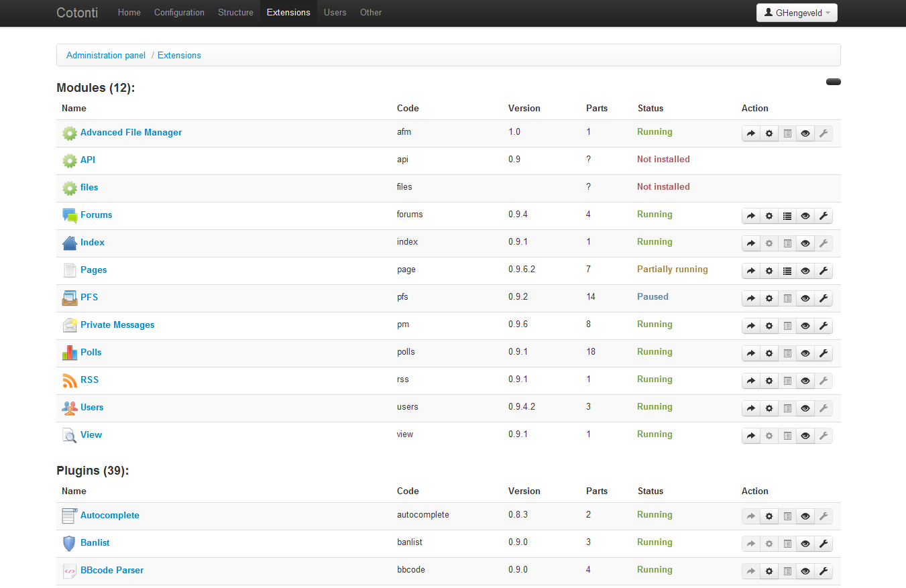Viewport: 906px width, 588px height.
Task: Click the arrow icon in the Forums row
Action: pos(751,216)
